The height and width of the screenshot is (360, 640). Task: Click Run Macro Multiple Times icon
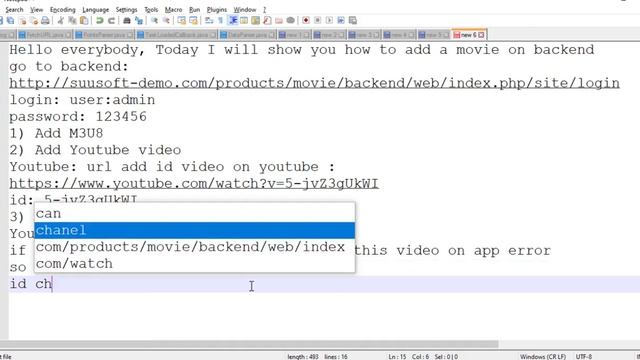pyautogui.click(x=341, y=20)
